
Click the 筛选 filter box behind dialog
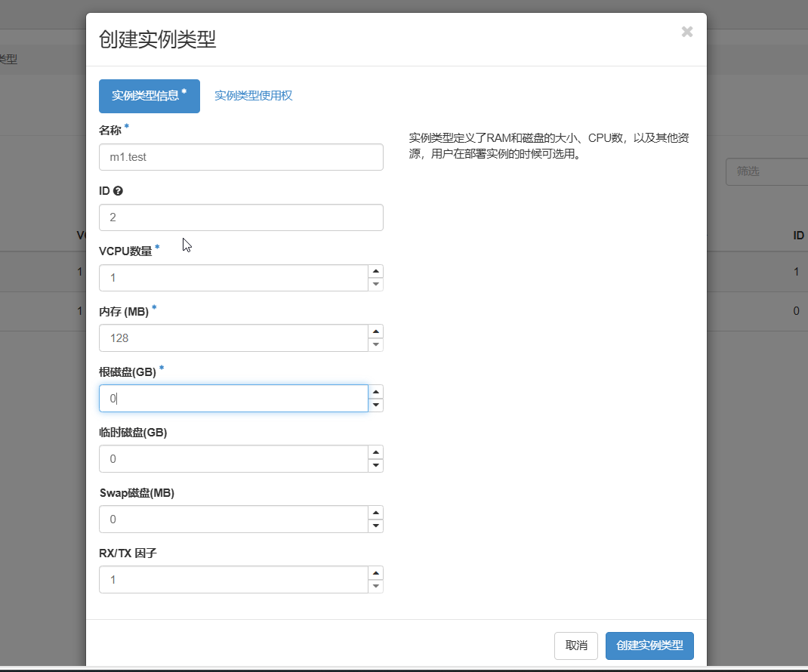(766, 171)
